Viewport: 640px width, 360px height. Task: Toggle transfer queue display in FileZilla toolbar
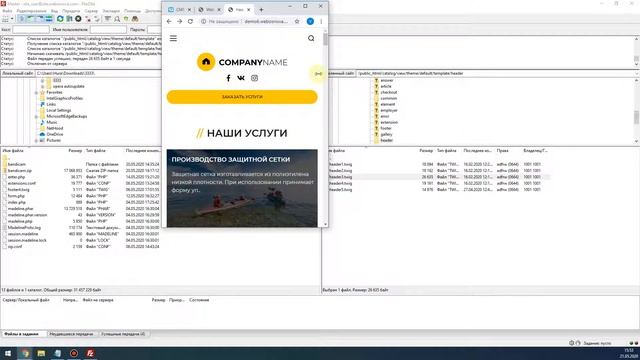(49, 19)
